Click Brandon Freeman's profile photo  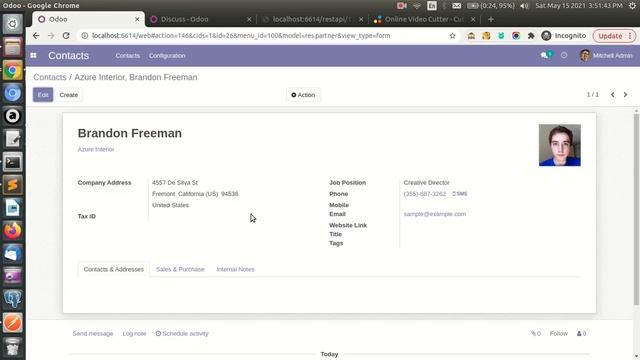(560, 145)
